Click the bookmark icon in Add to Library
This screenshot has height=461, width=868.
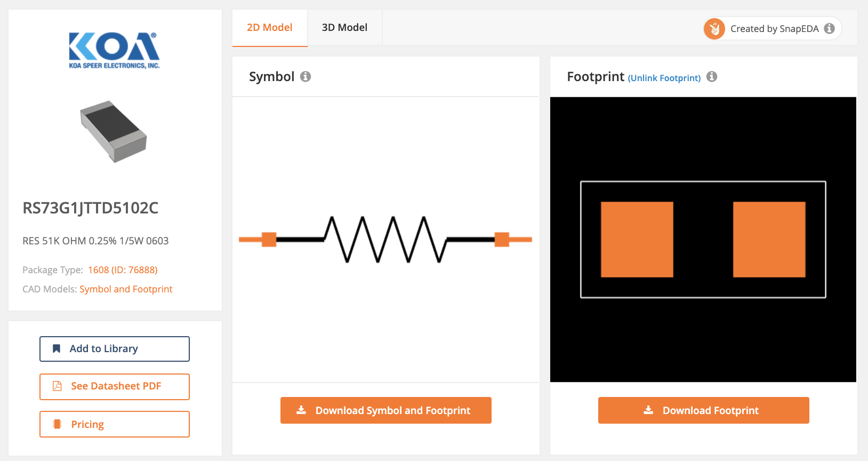[x=57, y=348]
